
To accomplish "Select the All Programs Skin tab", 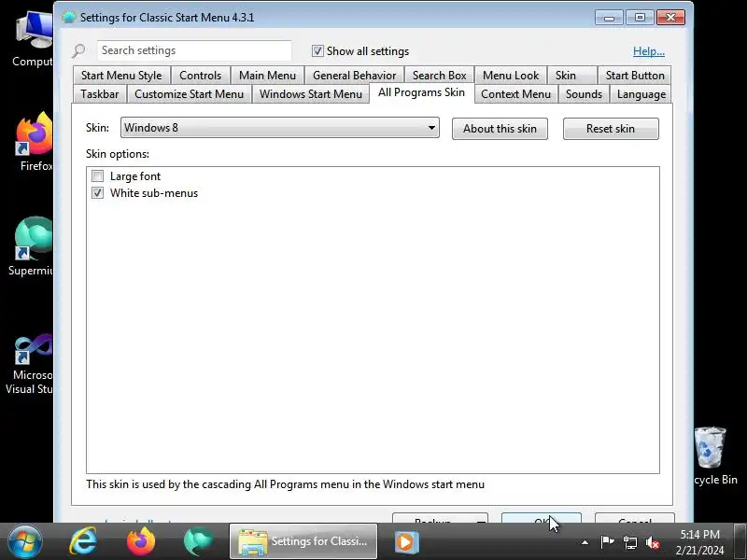I will (422, 92).
